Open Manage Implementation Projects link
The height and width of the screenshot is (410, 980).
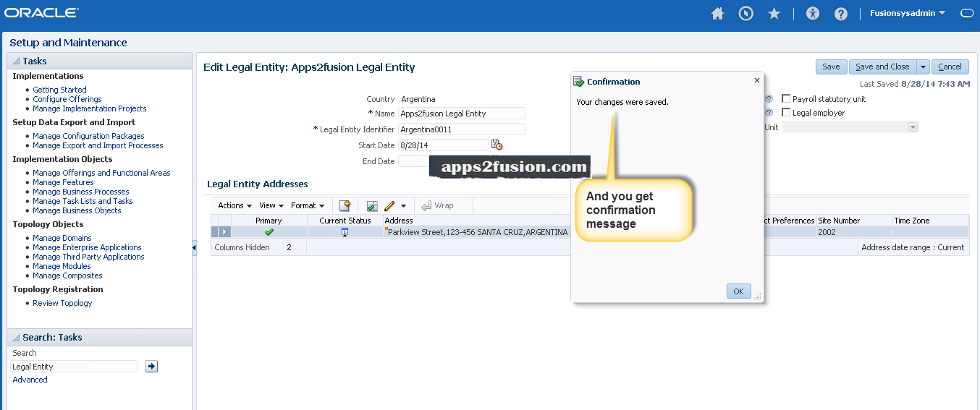click(x=90, y=108)
